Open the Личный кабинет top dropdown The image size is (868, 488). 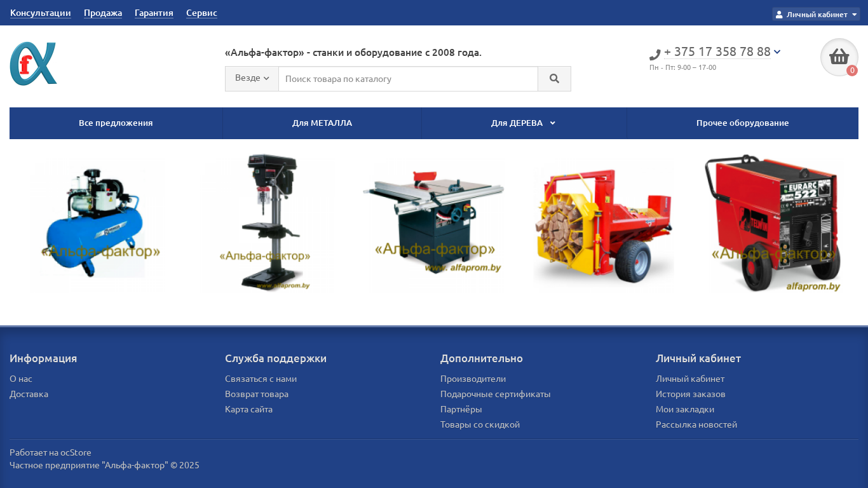[x=816, y=15]
